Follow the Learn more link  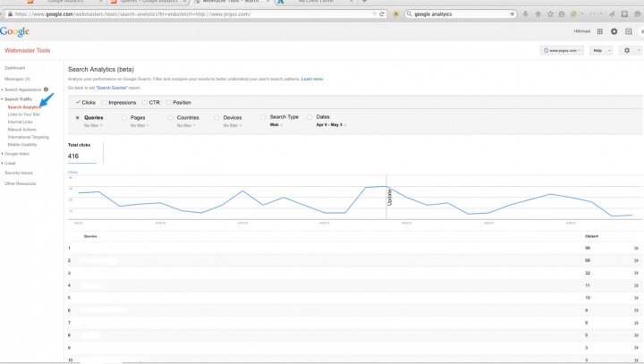coord(312,79)
